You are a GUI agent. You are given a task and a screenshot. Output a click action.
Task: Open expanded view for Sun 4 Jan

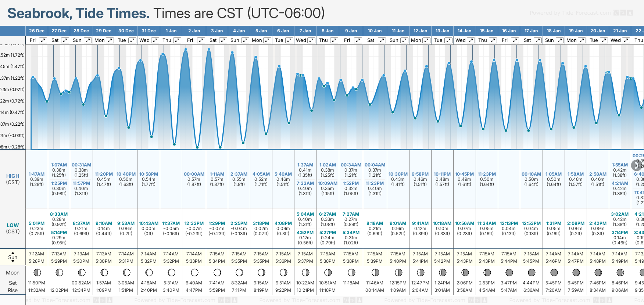point(245,40)
